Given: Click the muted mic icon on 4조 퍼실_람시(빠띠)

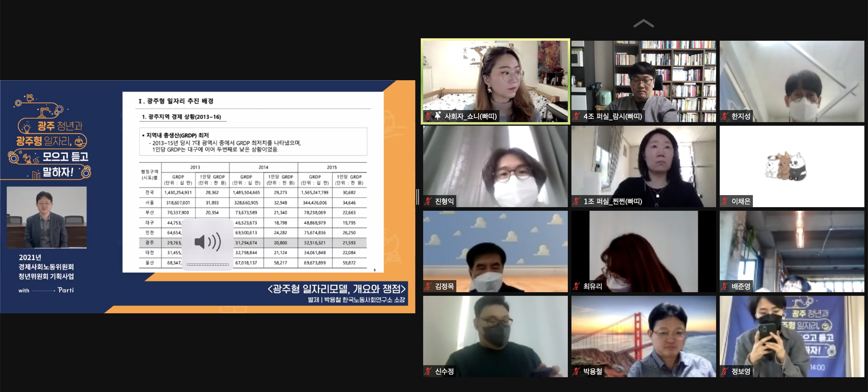Looking at the screenshot, I should click(x=576, y=116).
